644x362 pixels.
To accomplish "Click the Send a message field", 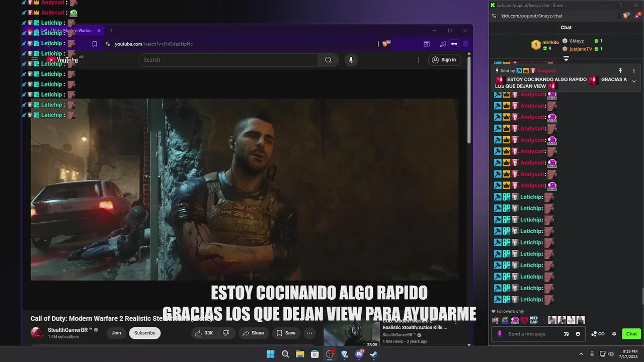I will 526,334.
